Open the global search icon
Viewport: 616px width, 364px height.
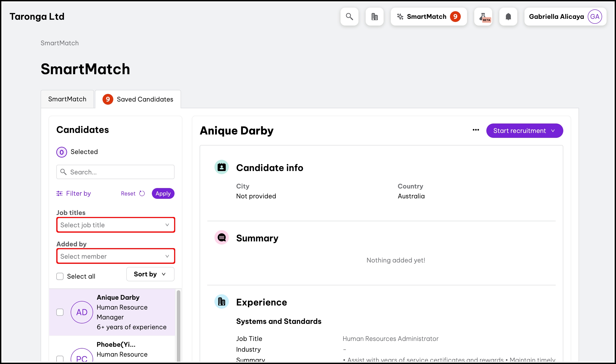point(349,16)
